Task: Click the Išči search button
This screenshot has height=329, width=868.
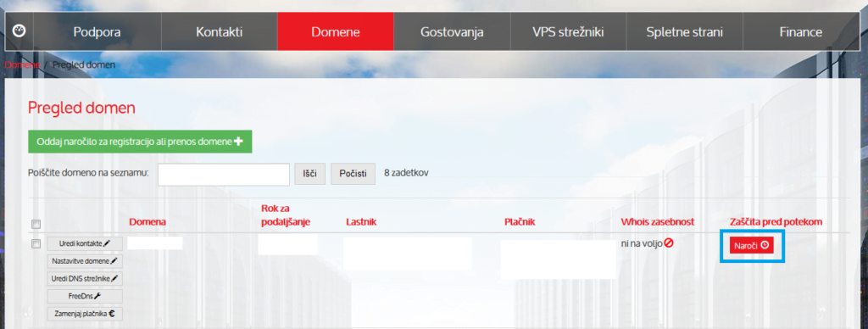Action: pos(309,173)
